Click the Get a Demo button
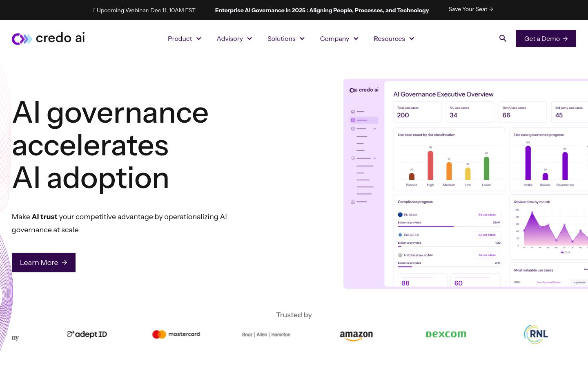Screen dimensions: 588x368 [x=546, y=38]
